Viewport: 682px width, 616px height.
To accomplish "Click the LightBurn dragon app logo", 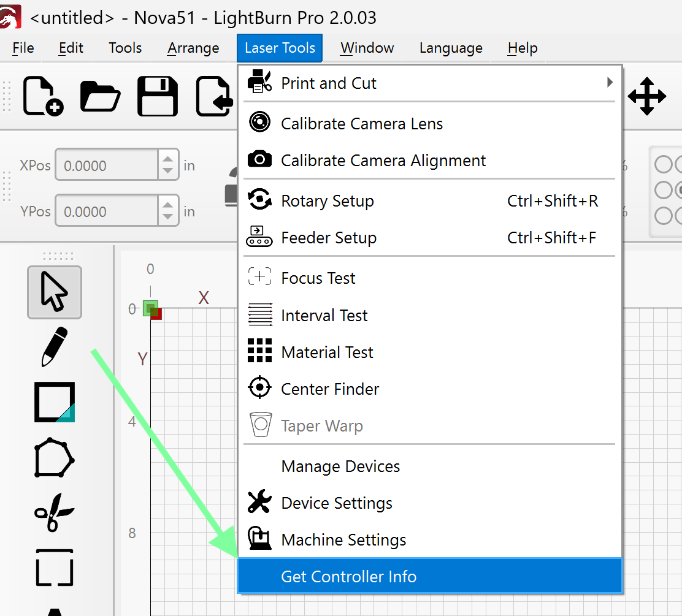I will point(10,17).
